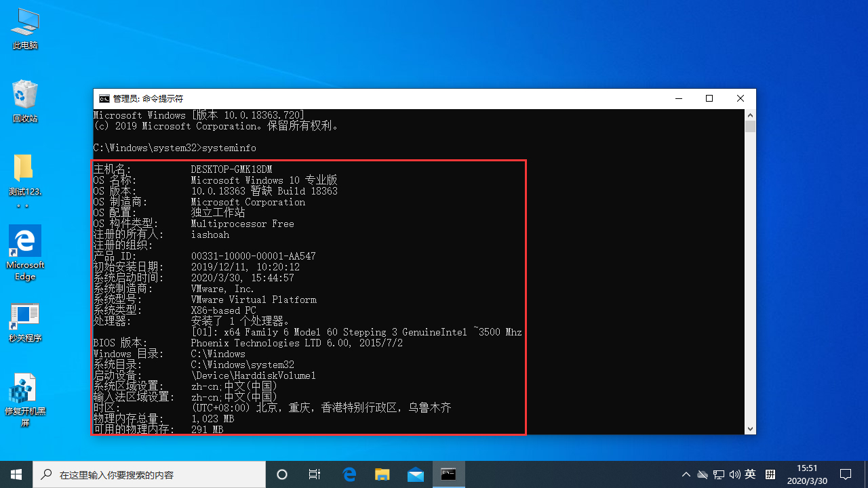Screen dimensions: 868x488
Task: Open File Explorer from the taskbar
Action: click(382, 474)
